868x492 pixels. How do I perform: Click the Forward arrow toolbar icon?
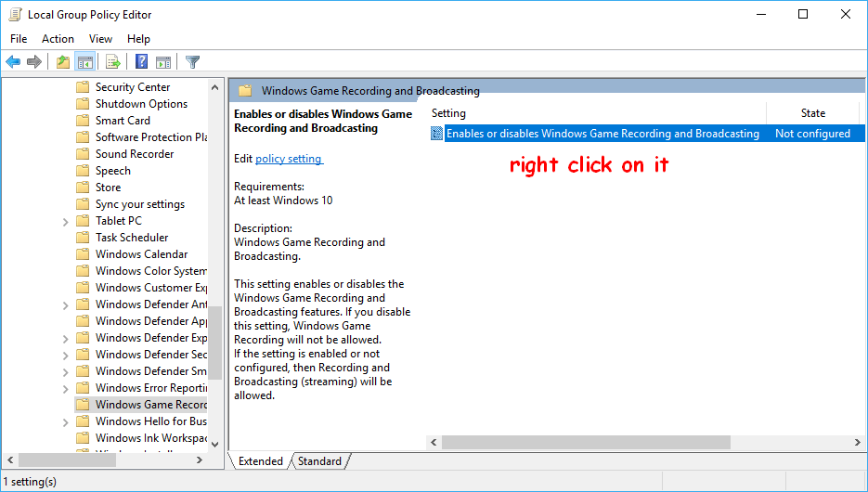[x=34, y=62]
